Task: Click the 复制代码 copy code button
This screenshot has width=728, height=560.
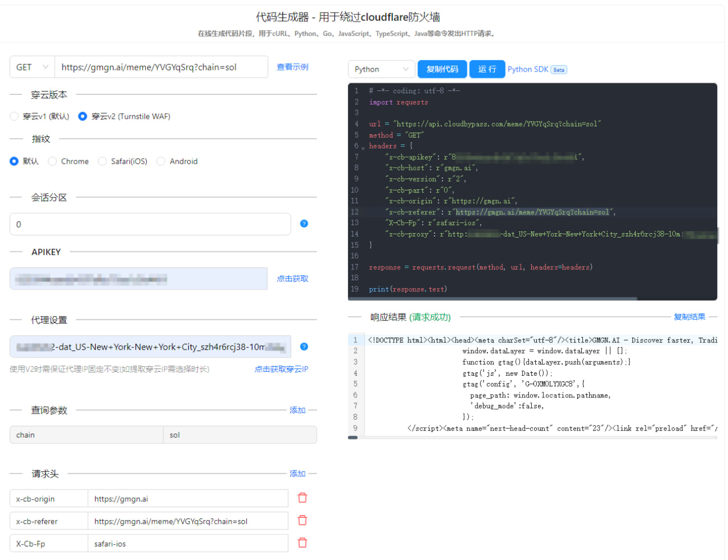Action: pos(442,69)
